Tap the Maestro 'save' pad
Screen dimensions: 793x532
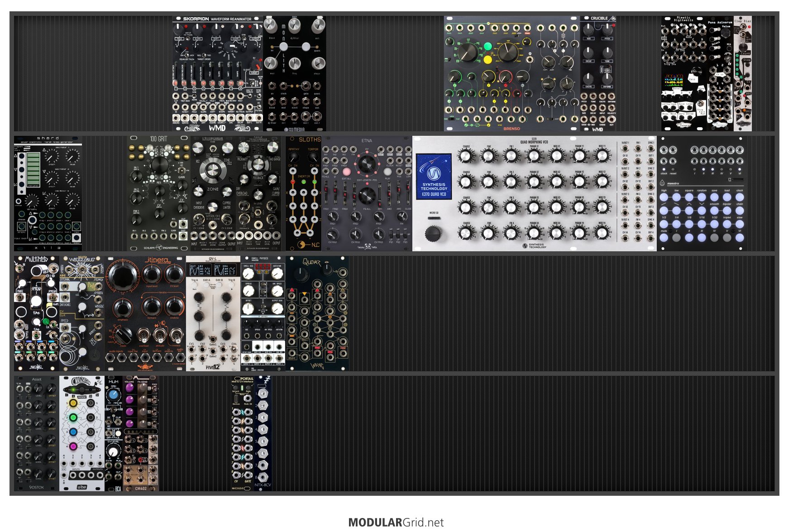click(715, 197)
